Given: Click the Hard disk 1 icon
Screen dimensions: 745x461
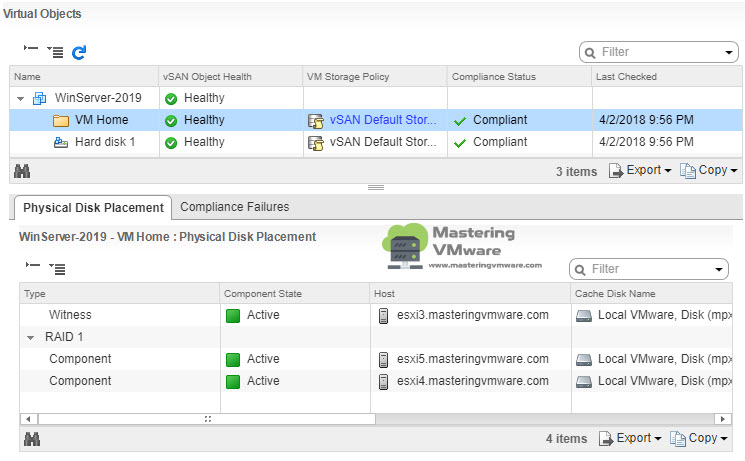Looking at the screenshot, I should tap(61, 142).
